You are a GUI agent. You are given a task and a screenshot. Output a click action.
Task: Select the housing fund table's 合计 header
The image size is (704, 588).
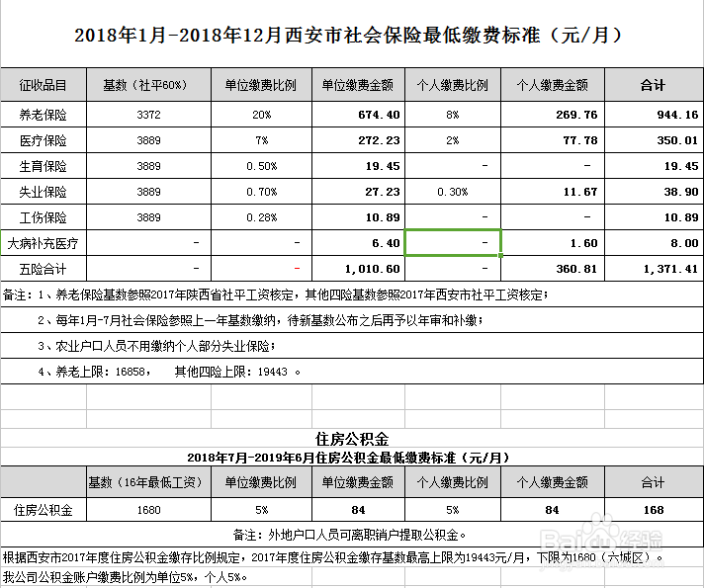pos(654,482)
